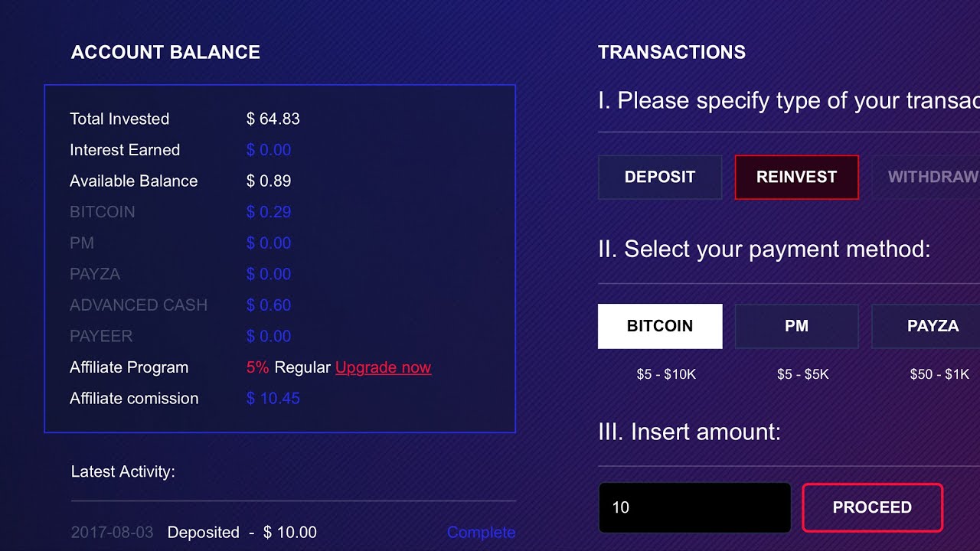This screenshot has height=551, width=980.
Task: Select BITCOIN as payment method
Action: (x=659, y=326)
